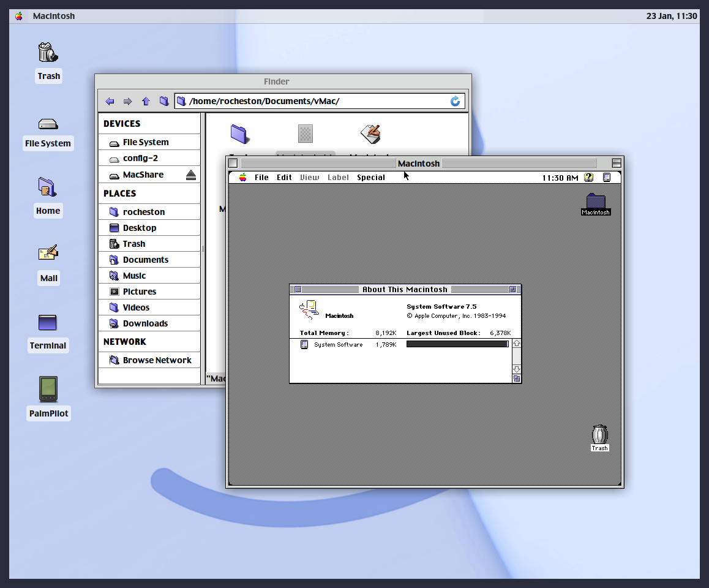Open the Label menu in emulated Mac

338,178
